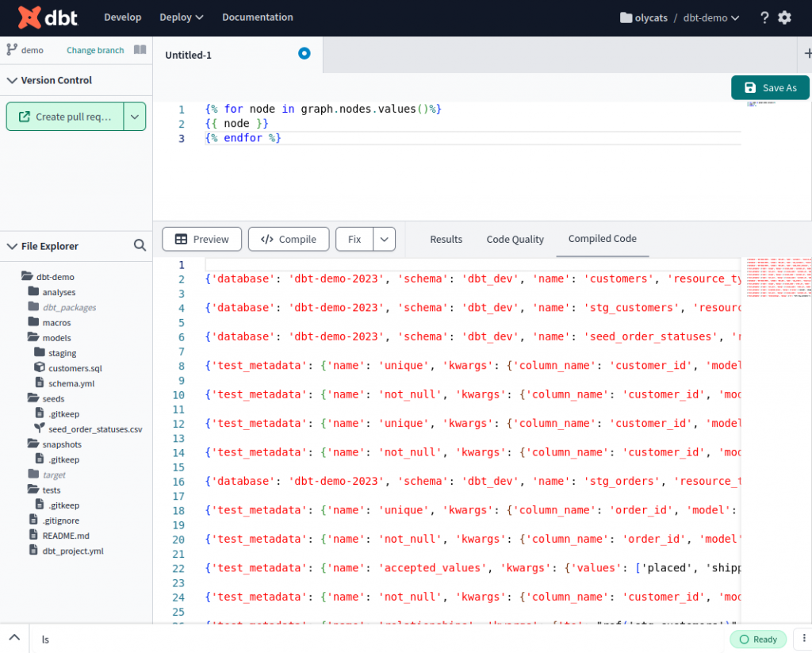
Task: Click the customers.sql model cube icon
Action: coord(40,367)
